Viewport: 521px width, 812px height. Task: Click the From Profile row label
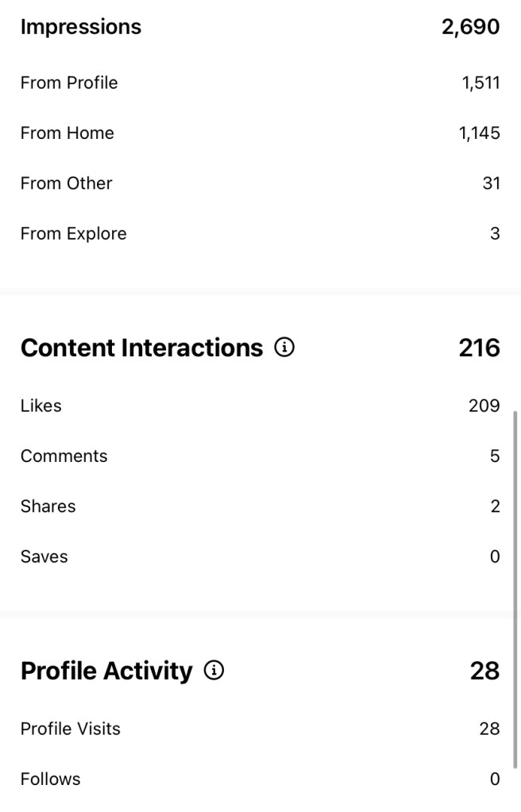[69, 83]
